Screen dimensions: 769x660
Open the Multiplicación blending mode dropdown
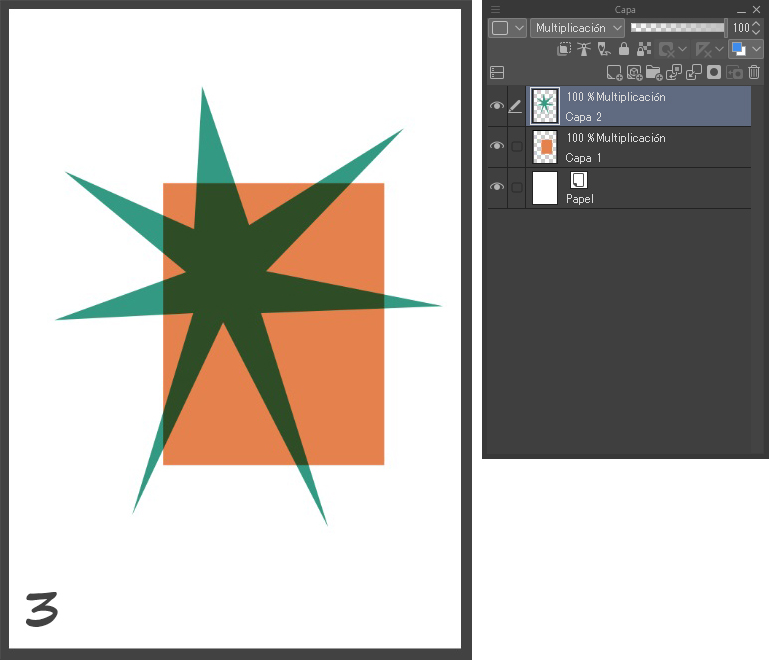(x=578, y=28)
